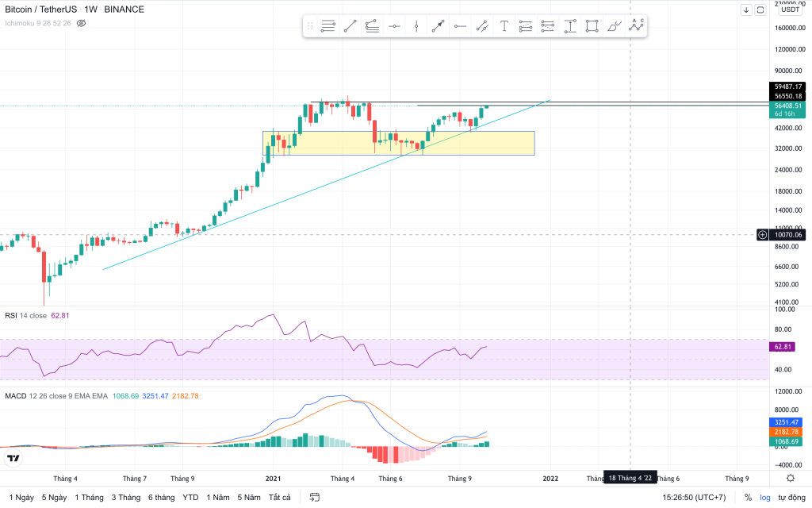The width and height of the screenshot is (812, 508).
Task: Click the Tất cả range button
Action: pos(280,498)
